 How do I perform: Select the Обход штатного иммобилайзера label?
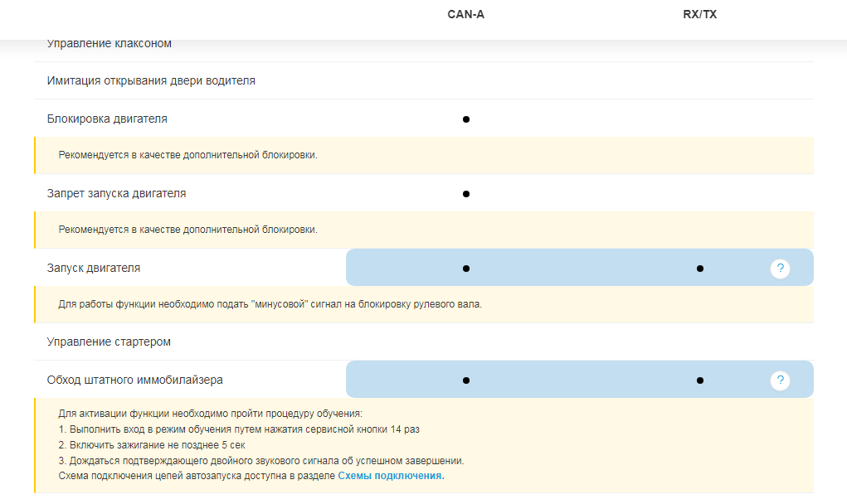click(134, 380)
